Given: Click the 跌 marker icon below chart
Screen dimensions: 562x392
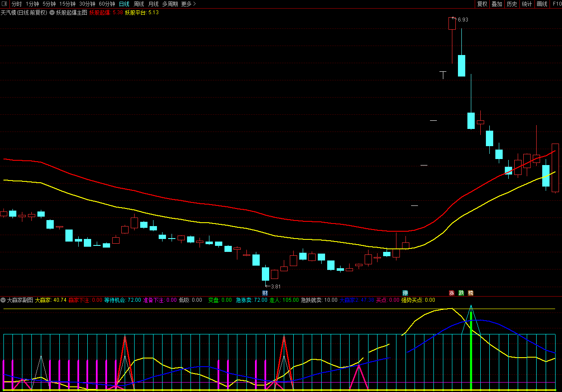Looking at the screenshot, I should [461, 293].
